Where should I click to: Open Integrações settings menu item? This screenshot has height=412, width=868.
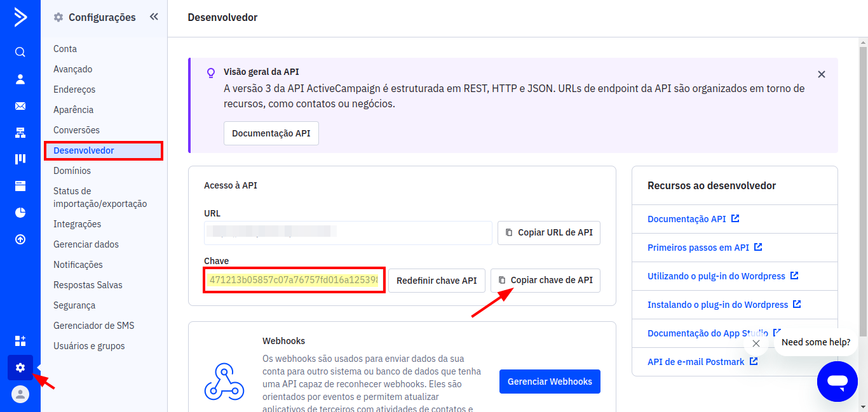pos(77,224)
